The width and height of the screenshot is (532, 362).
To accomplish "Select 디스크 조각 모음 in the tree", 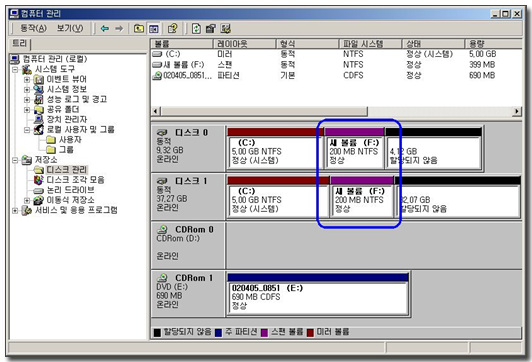I will tap(75, 179).
